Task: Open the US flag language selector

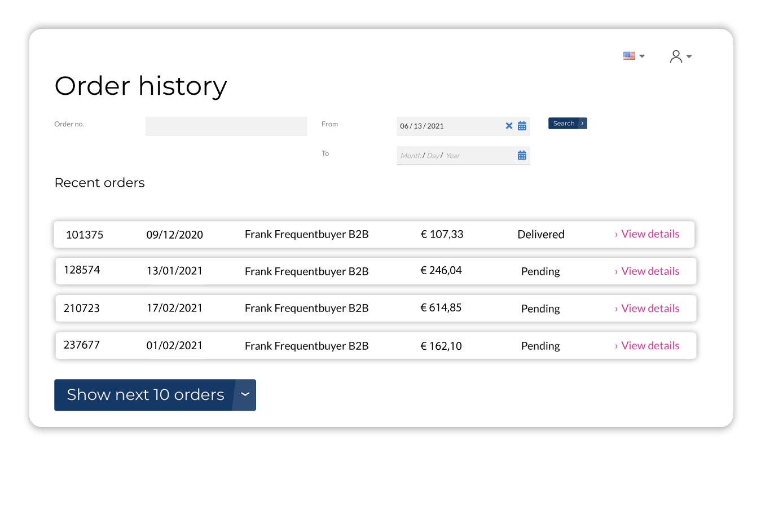Action: pyautogui.click(x=634, y=56)
